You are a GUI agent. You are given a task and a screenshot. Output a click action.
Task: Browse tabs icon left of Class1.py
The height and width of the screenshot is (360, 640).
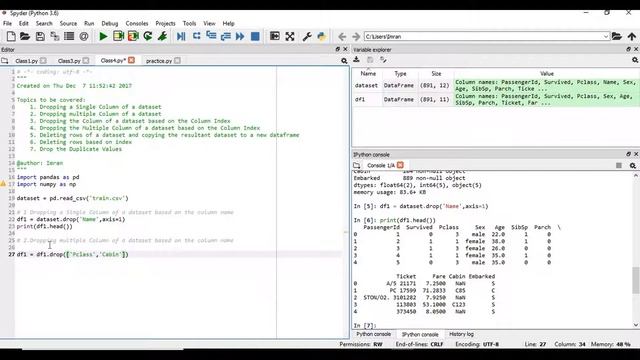tap(4, 61)
